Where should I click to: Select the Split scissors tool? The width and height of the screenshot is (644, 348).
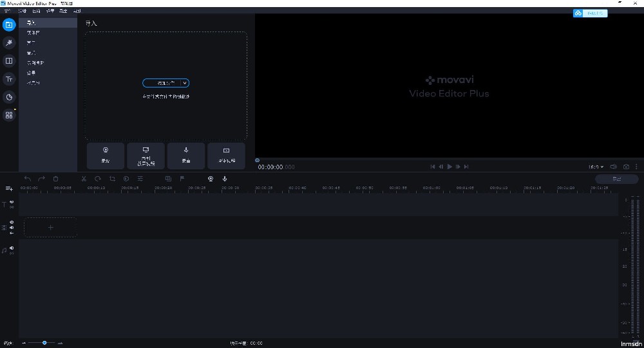(84, 179)
